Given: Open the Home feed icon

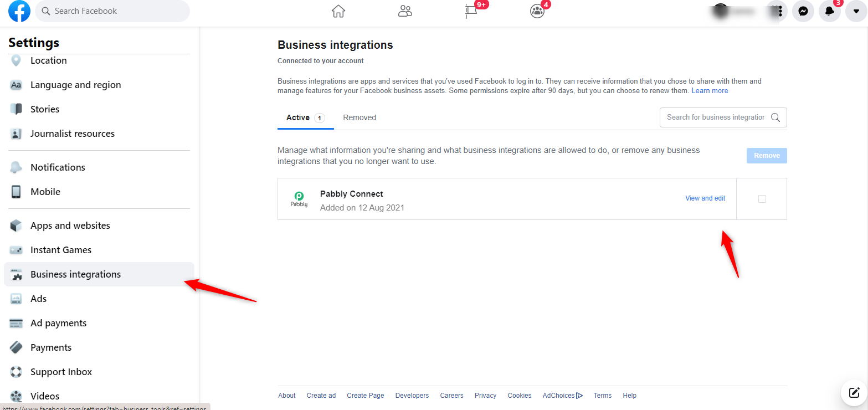Looking at the screenshot, I should coord(338,11).
